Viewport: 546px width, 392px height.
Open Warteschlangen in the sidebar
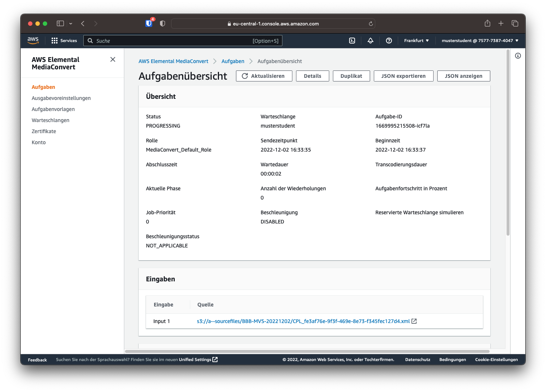51,120
